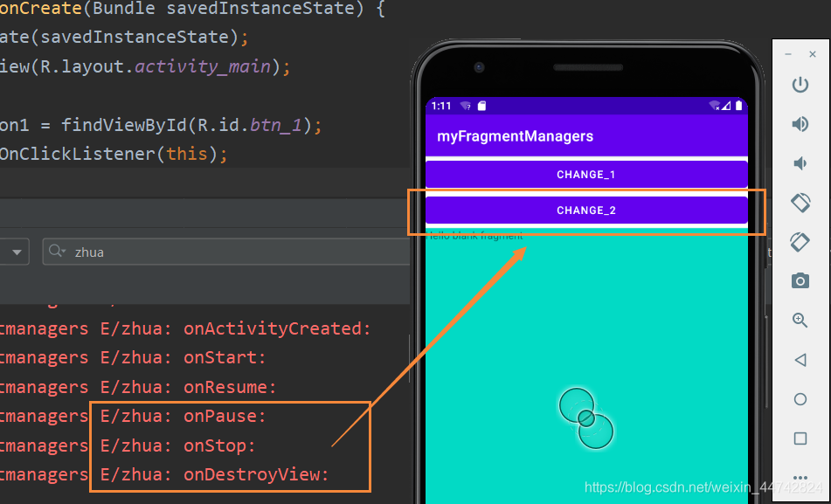831x504 pixels.
Task: Activate emulator zoom magnifier icon
Action: (x=800, y=320)
